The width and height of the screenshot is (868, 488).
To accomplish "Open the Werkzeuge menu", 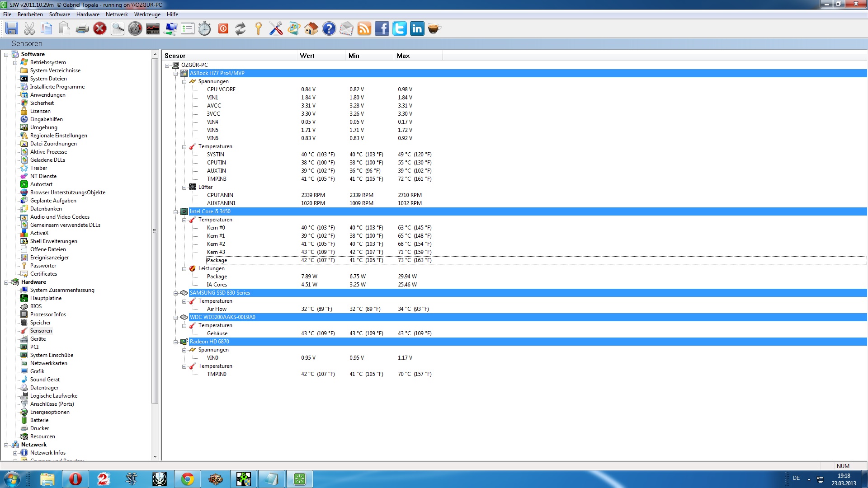I will 147,14.
